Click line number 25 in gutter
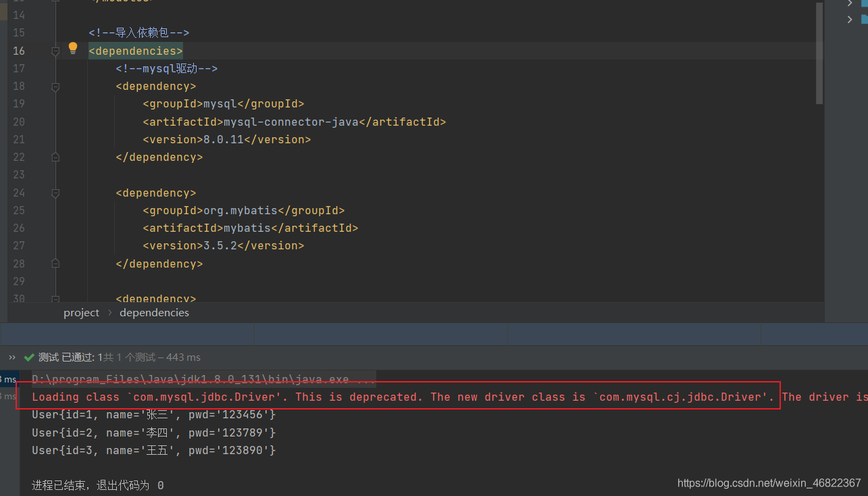Screen dimensions: 868x496 click(19, 210)
